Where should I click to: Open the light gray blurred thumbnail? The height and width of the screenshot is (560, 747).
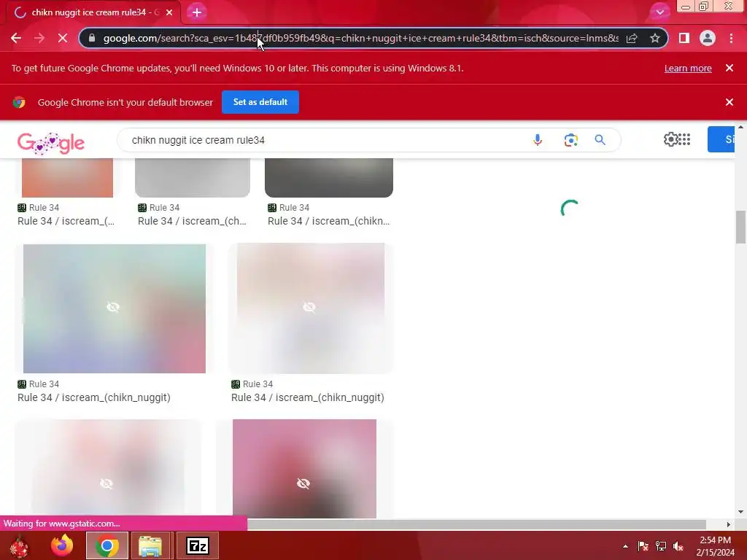(x=193, y=178)
